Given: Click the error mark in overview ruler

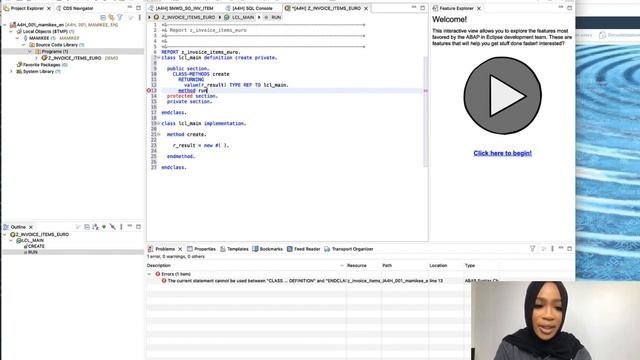Looking at the screenshot, I should coord(426,91).
